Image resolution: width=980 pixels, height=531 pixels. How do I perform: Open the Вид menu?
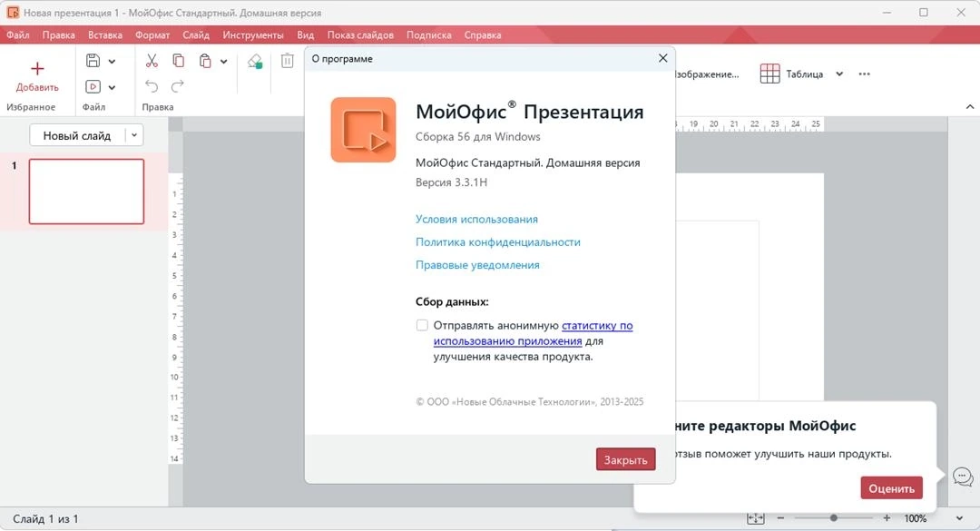pyautogui.click(x=306, y=35)
